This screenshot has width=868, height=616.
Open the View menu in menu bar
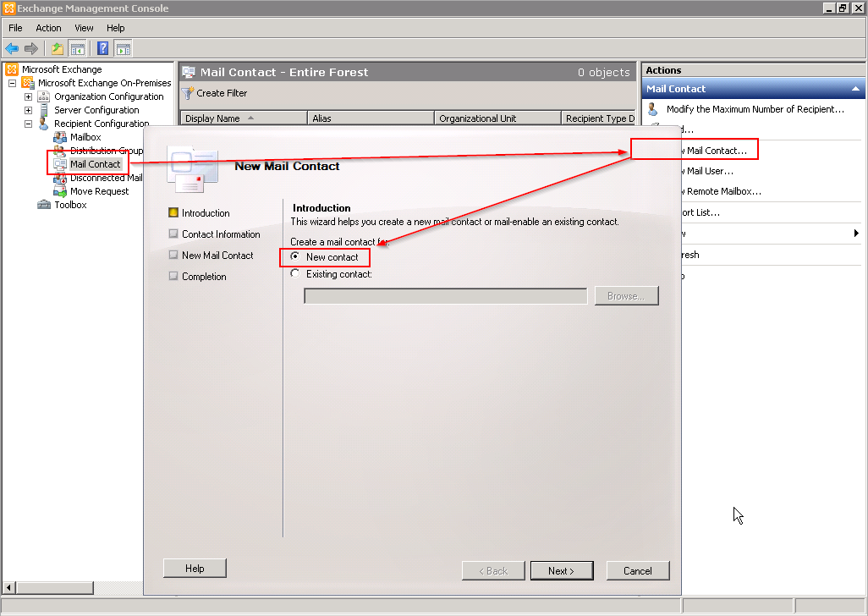[84, 28]
